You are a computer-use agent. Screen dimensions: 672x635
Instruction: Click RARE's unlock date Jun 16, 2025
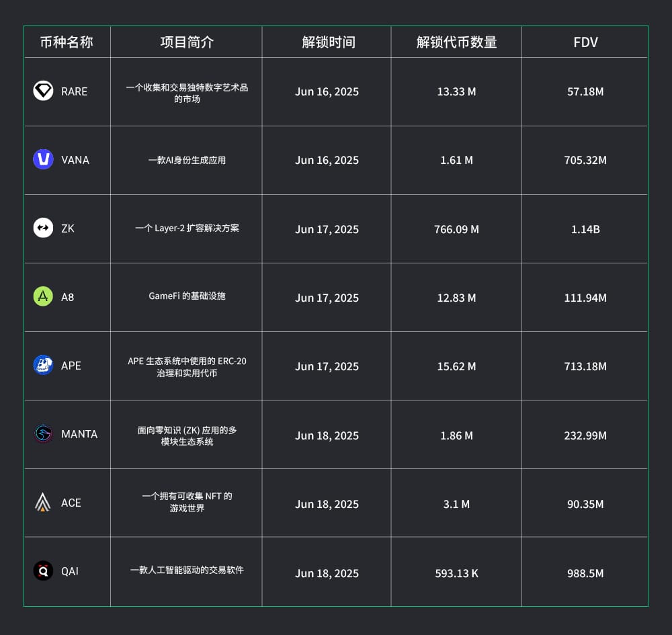327,91
